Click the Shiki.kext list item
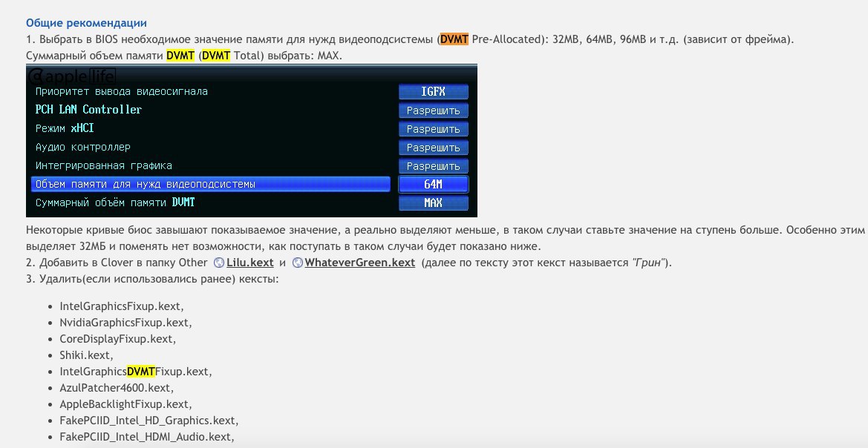This screenshot has width=868, height=448. [x=86, y=355]
